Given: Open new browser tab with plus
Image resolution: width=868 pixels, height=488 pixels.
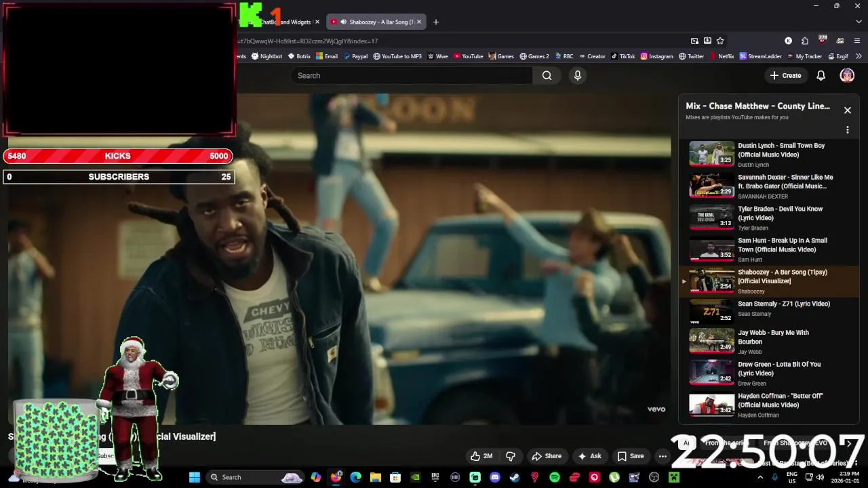Looking at the screenshot, I should click(436, 22).
